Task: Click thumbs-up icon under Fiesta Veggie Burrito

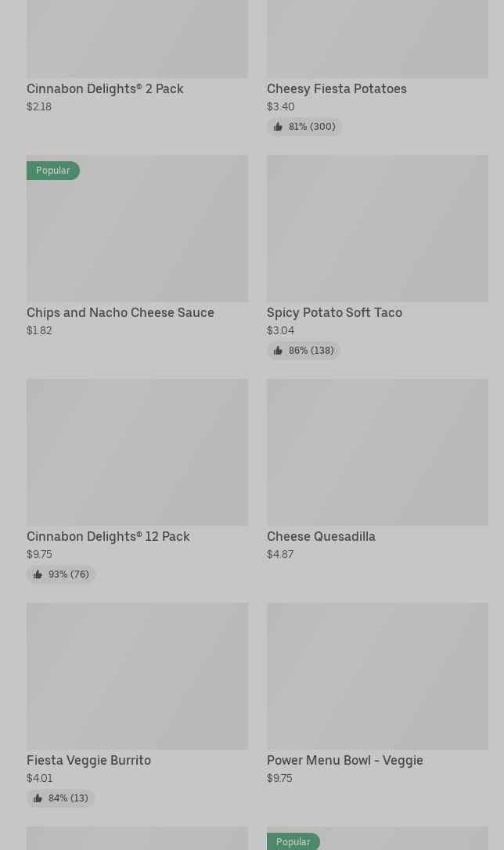Action: point(38,798)
